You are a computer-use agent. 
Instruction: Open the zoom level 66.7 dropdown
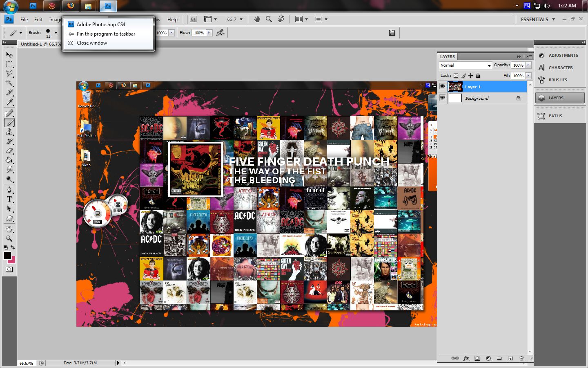(241, 19)
